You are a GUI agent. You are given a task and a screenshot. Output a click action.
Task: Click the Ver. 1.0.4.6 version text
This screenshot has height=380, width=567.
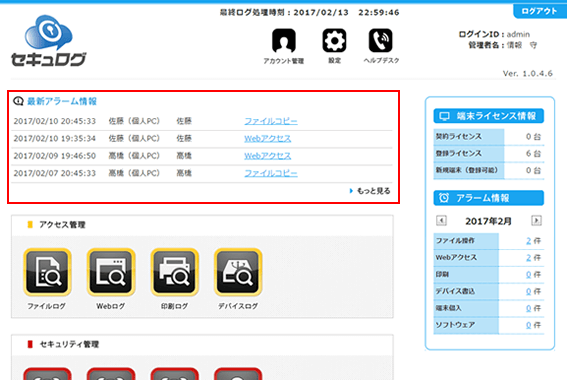point(528,73)
